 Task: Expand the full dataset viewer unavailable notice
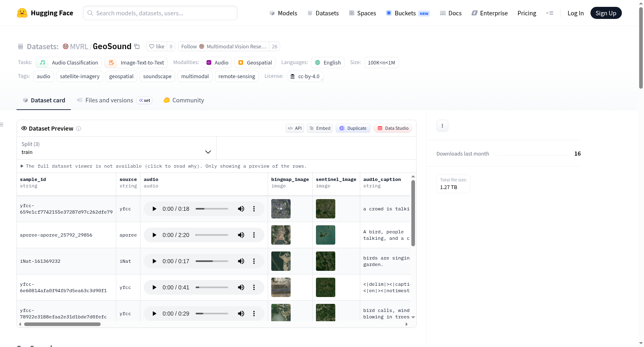pos(163,166)
